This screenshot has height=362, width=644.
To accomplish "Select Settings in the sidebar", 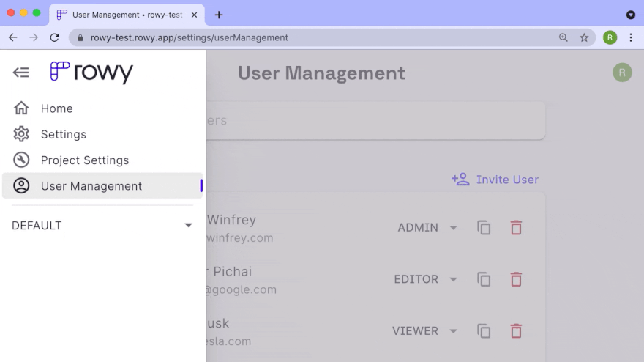I will click(x=63, y=135).
